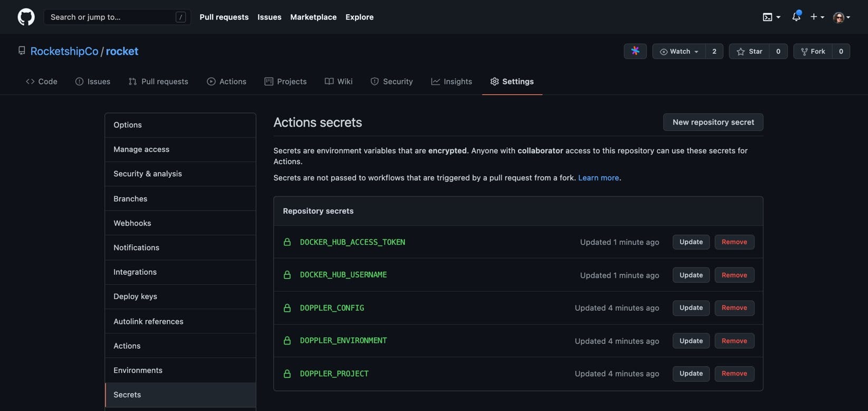Screen dimensions: 868x411
Task: Remove the DOPPLER_CONFIG secret
Action: point(734,308)
